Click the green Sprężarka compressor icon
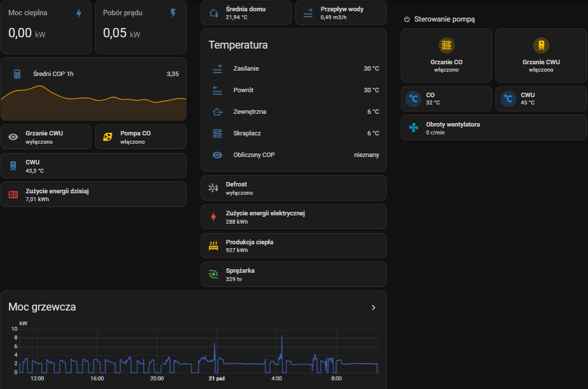 coord(213,274)
